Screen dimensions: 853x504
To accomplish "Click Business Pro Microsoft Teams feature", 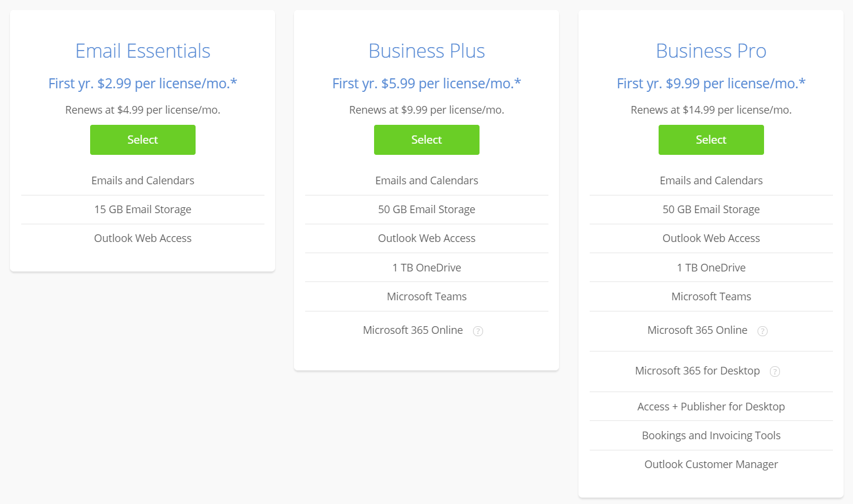I will tap(711, 297).
